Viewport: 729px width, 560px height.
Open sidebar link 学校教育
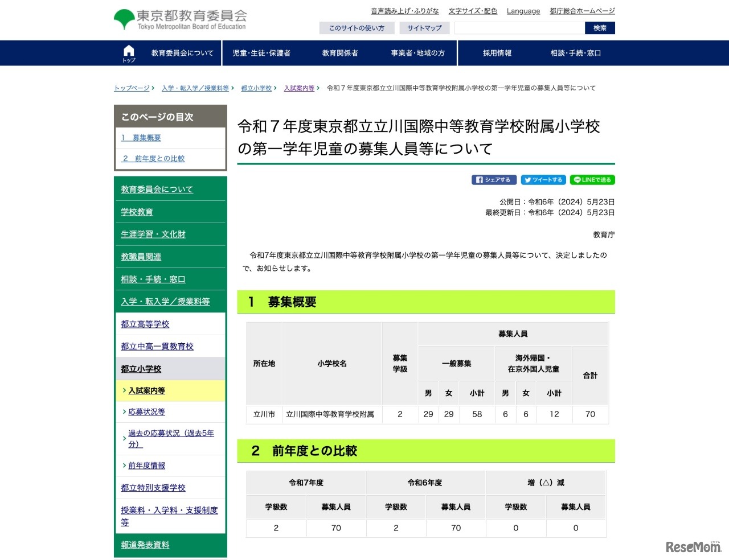coord(137,212)
